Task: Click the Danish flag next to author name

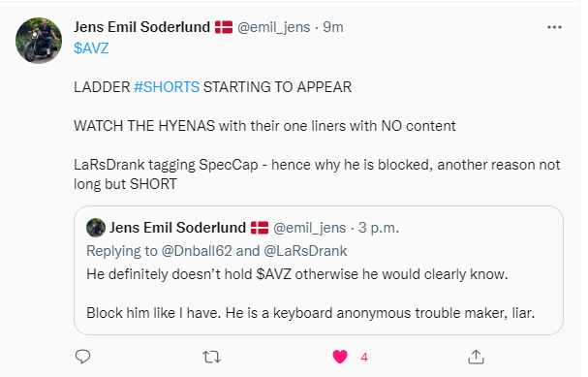Action: 224,27
